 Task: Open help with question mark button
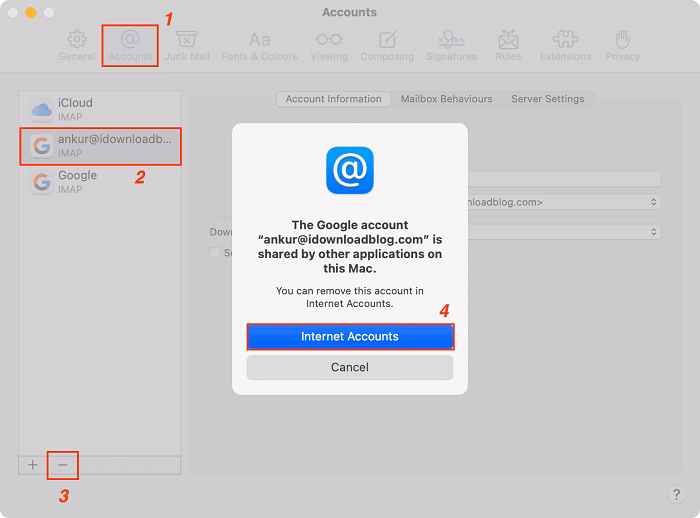[676, 495]
